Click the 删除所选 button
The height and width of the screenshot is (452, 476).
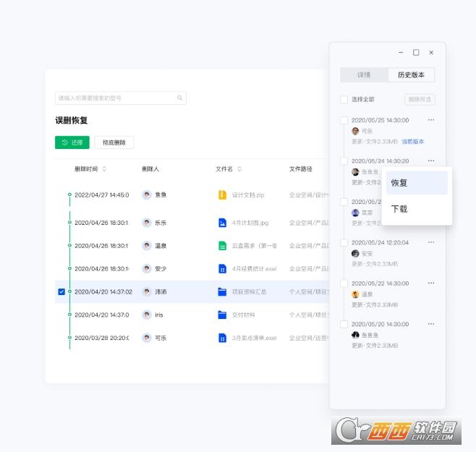pyautogui.click(x=420, y=99)
